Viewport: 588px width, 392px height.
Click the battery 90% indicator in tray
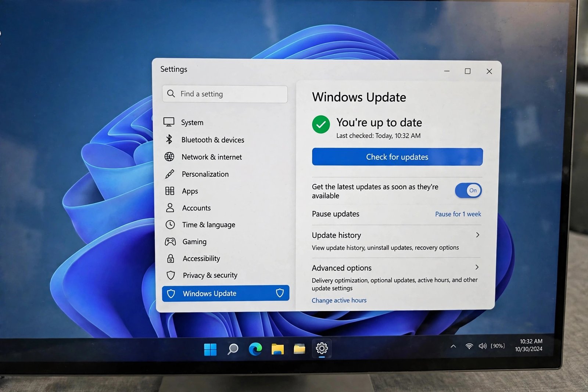[x=498, y=346]
